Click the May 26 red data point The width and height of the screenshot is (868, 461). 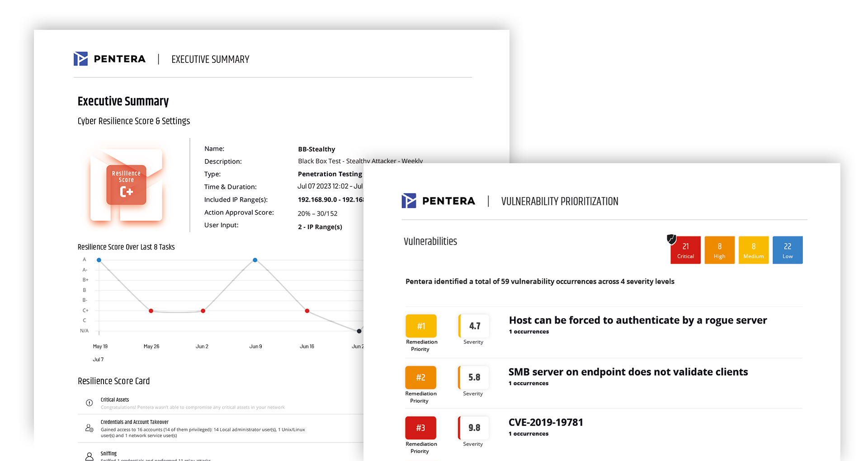point(151,311)
